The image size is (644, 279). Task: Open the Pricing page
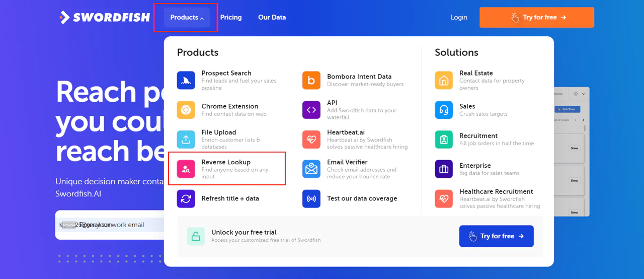point(231,18)
